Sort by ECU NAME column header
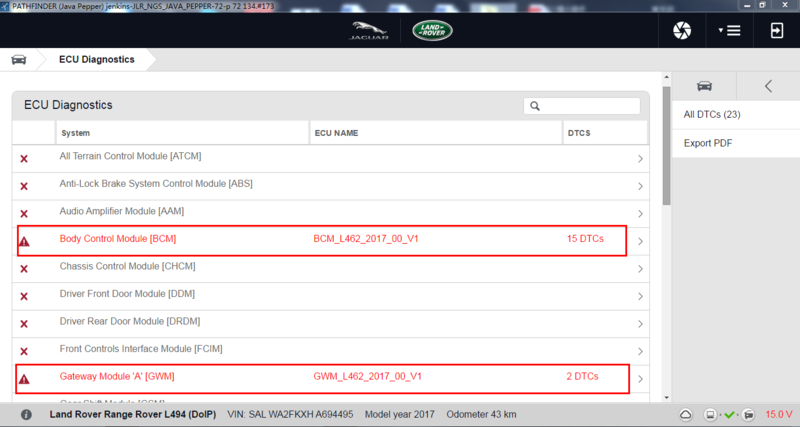The height and width of the screenshot is (427, 800). pyautogui.click(x=336, y=133)
